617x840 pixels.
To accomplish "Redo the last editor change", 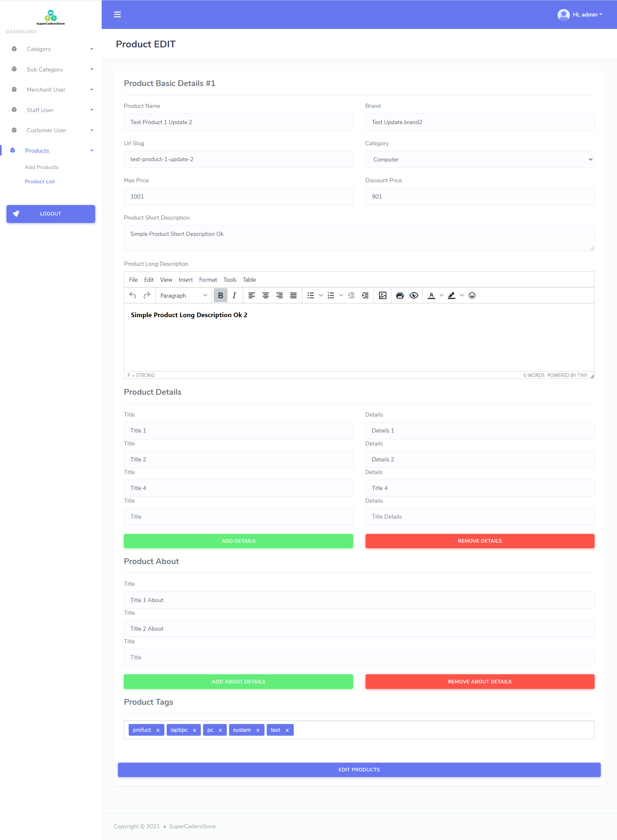I will pyautogui.click(x=147, y=295).
